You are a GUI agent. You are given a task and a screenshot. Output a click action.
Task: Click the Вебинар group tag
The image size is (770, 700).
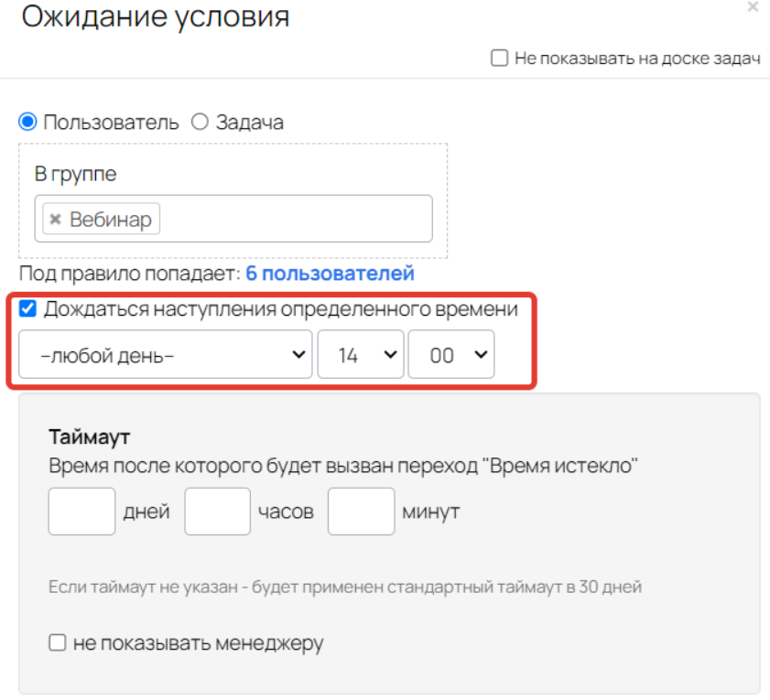click(x=101, y=219)
